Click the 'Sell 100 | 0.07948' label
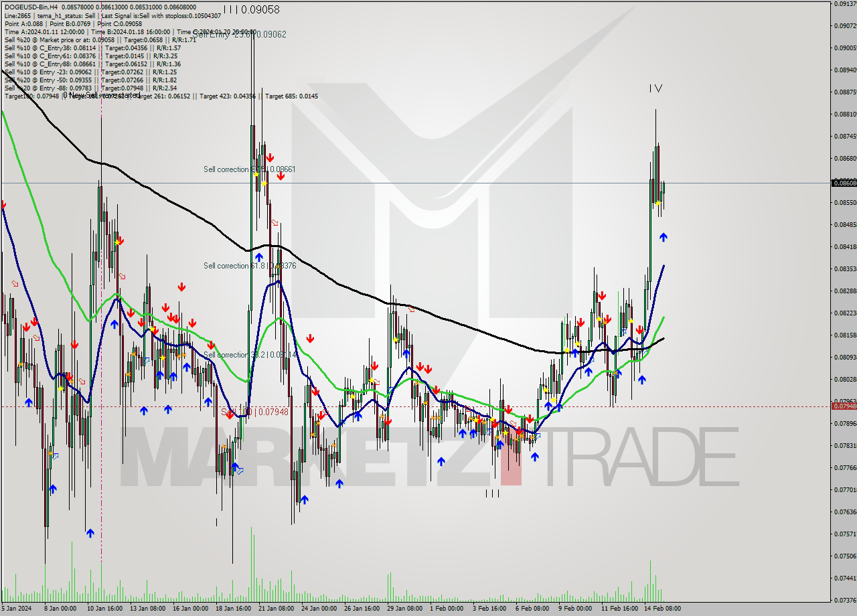This screenshot has height=616, width=857. click(x=254, y=412)
